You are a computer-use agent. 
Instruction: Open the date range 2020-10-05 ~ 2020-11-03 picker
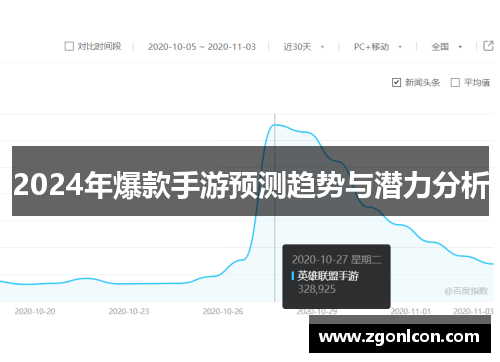tap(202, 47)
